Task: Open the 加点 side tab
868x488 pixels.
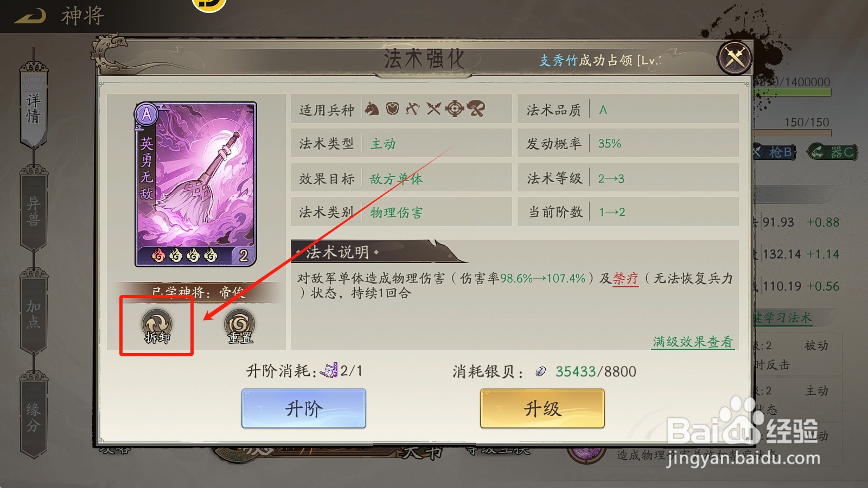Action: (x=34, y=313)
